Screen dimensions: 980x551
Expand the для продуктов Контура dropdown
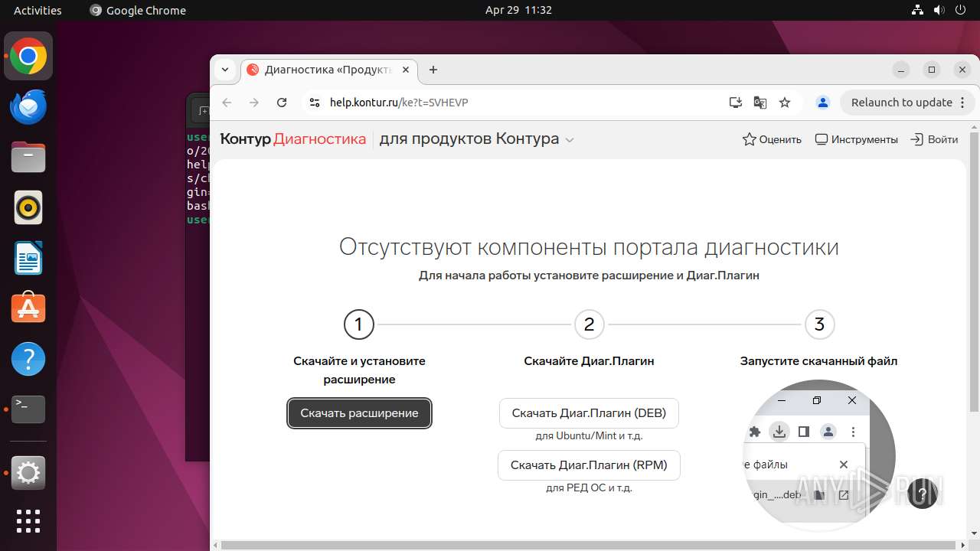pyautogui.click(x=476, y=139)
